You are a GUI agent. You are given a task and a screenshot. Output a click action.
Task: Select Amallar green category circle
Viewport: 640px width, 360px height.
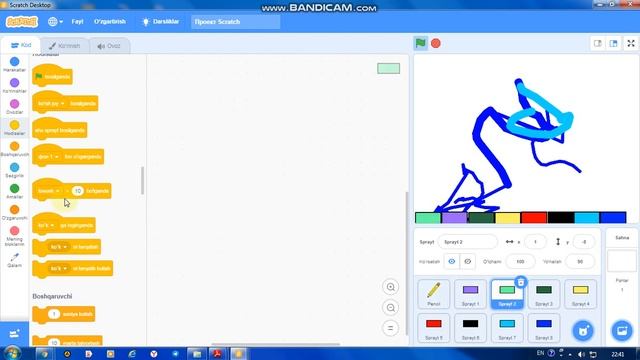click(x=14, y=189)
